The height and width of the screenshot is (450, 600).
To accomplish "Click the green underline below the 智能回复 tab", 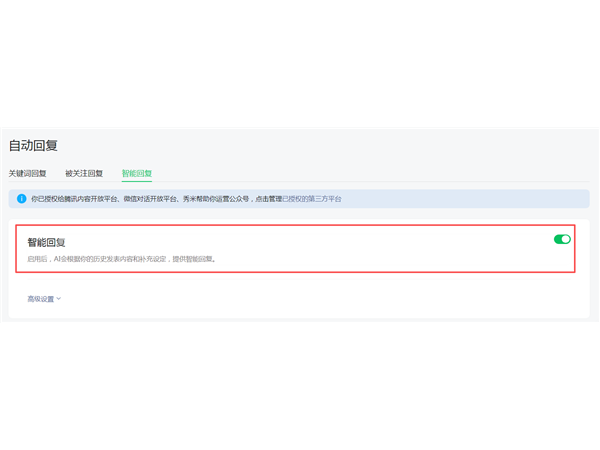I will coord(137,181).
